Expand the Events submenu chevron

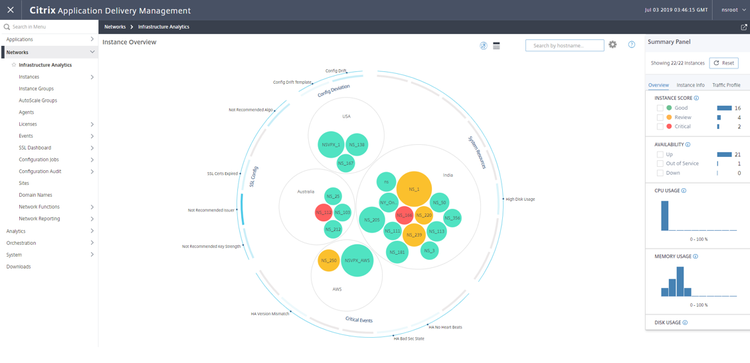[92, 136]
